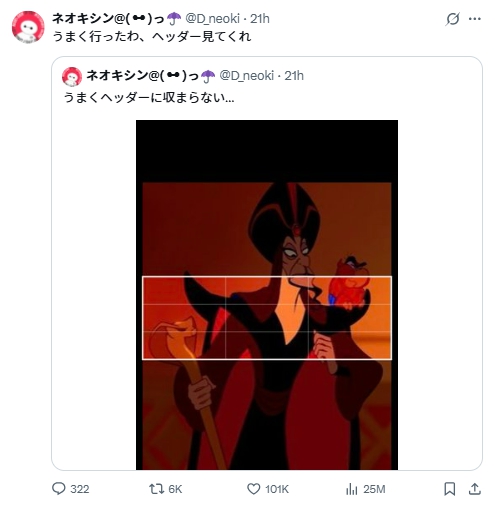Open view analytics bar chart icon
495x506 pixels.
click(x=351, y=489)
